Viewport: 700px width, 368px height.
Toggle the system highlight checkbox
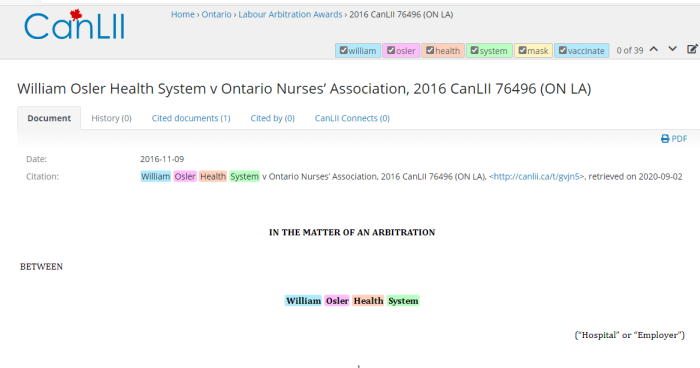475,50
